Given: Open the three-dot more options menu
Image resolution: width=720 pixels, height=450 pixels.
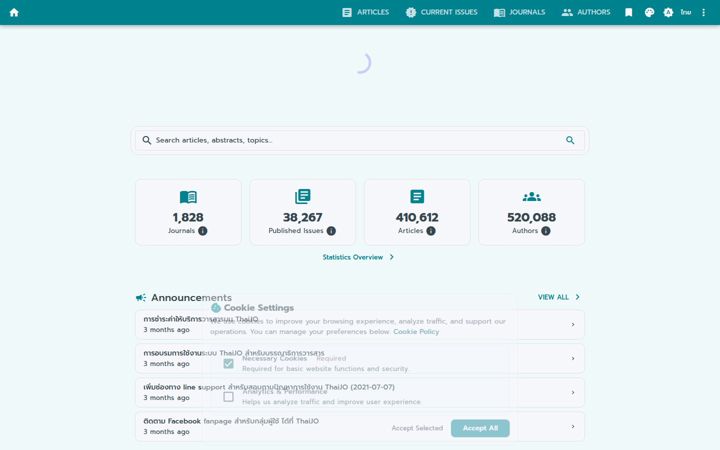Looking at the screenshot, I should tap(703, 12).
